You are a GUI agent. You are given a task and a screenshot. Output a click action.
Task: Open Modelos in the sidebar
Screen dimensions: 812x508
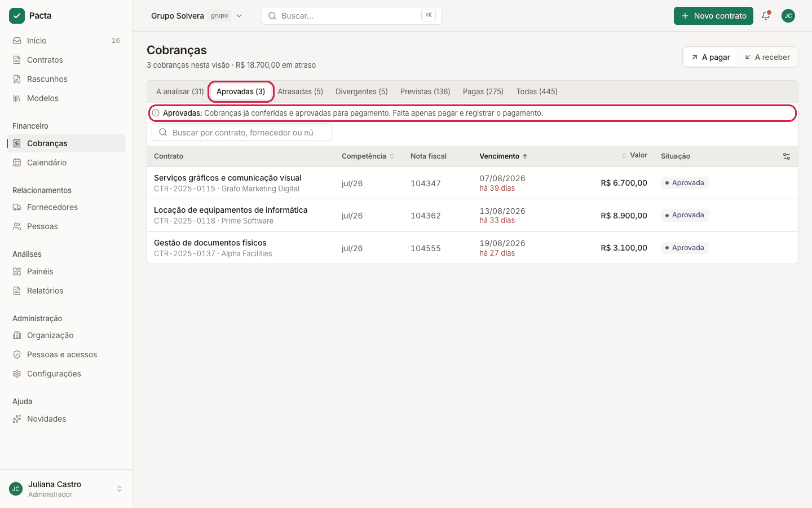coord(66,98)
